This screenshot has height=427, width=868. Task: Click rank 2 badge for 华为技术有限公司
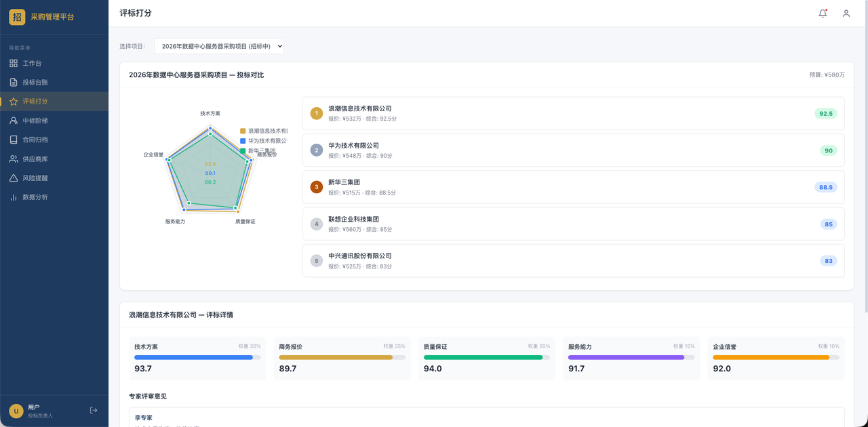317,150
